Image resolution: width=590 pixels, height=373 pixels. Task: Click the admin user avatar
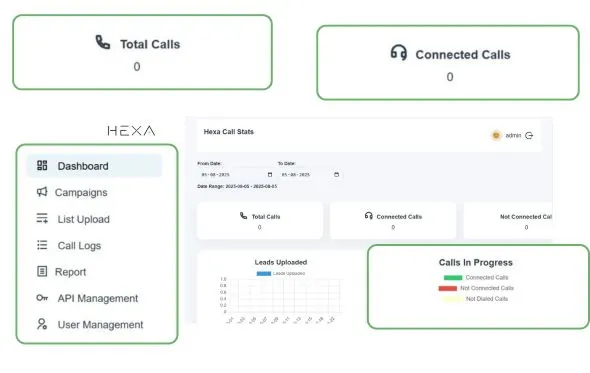[496, 135]
